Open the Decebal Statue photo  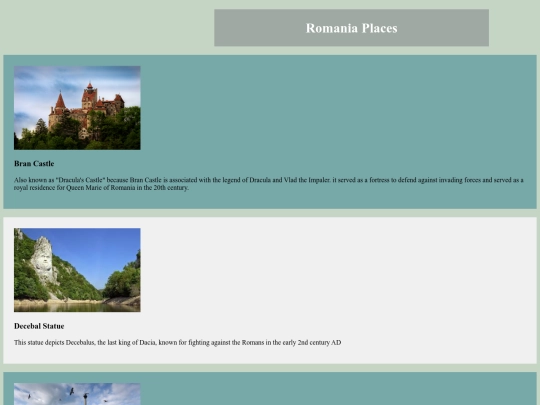coord(77,270)
